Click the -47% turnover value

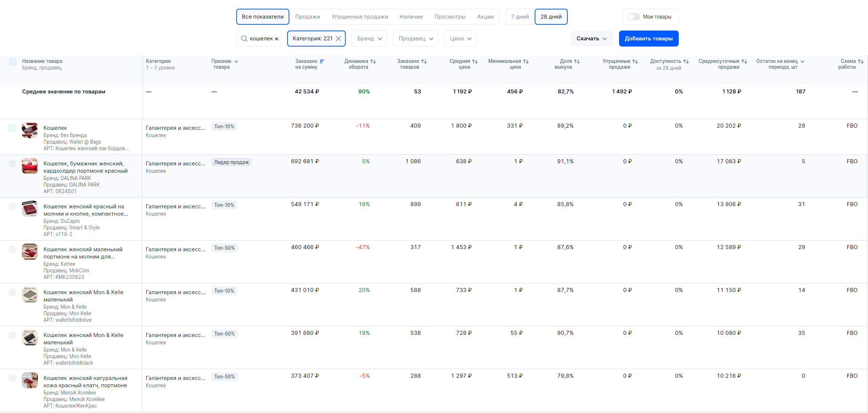(x=362, y=247)
